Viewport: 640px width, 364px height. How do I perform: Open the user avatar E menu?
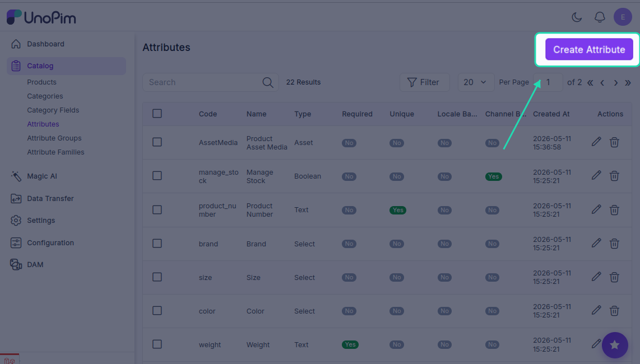tap(623, 17)
